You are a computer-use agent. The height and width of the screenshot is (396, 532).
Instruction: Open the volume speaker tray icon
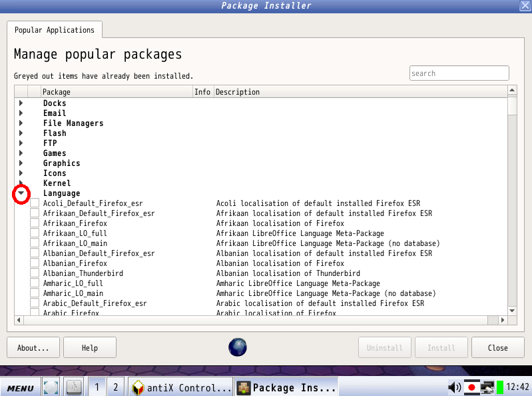(x=455, y=387)
